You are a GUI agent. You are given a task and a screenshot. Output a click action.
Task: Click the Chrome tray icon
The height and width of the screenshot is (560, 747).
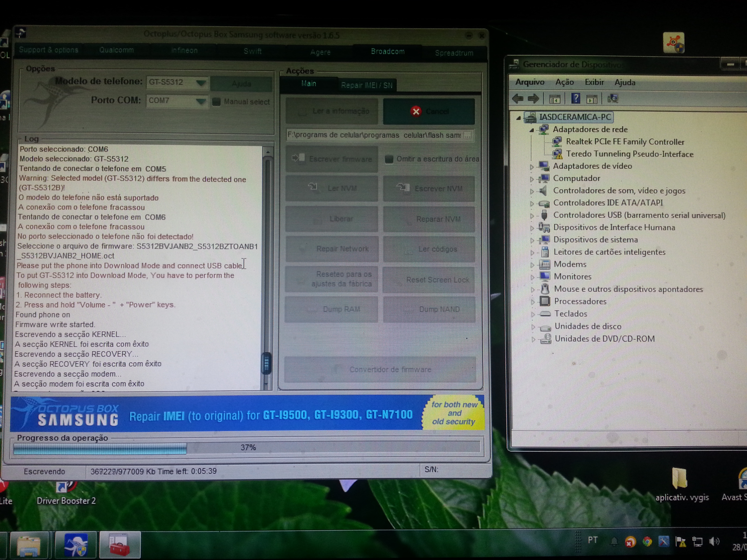tap(647, 541)
